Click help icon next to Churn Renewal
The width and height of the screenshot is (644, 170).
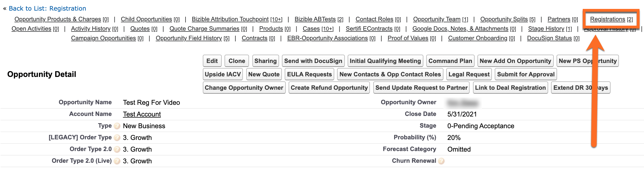(441, 161)
